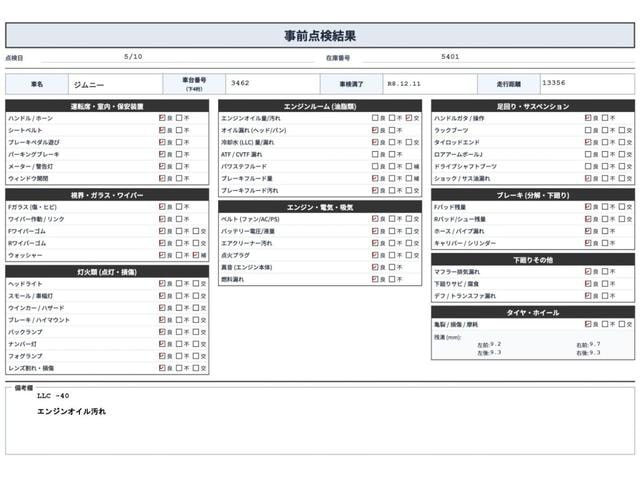Mark 不 for マフラー排気漏れ

coord(605,271)
